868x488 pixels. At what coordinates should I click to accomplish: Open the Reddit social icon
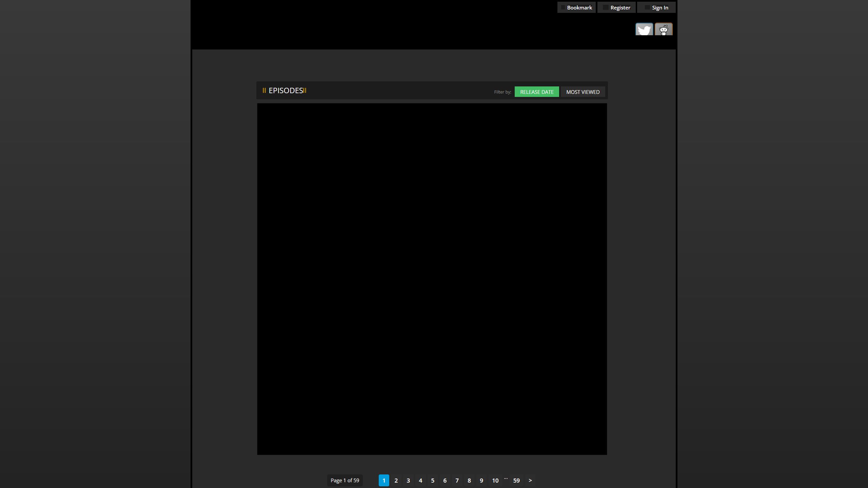click(x=664, y=29)
